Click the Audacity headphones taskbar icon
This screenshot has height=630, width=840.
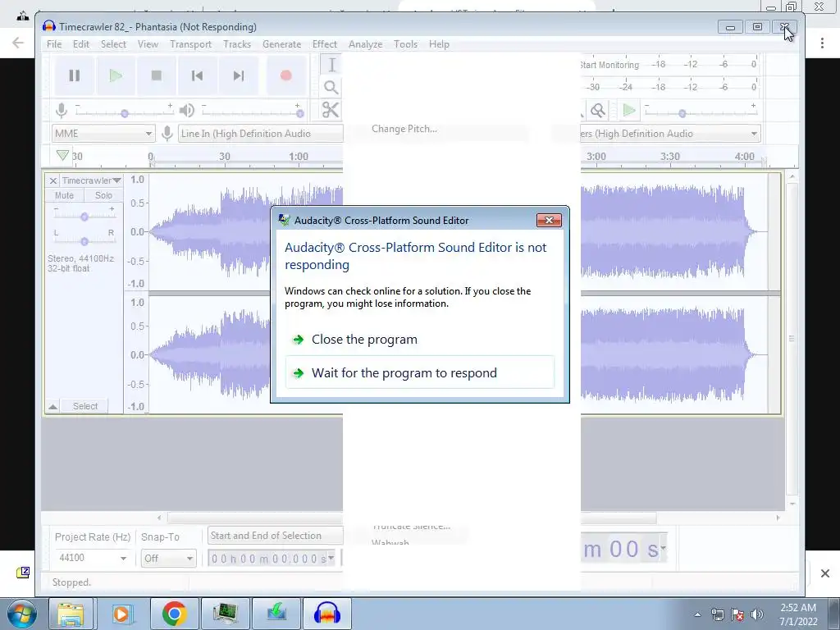327,614
